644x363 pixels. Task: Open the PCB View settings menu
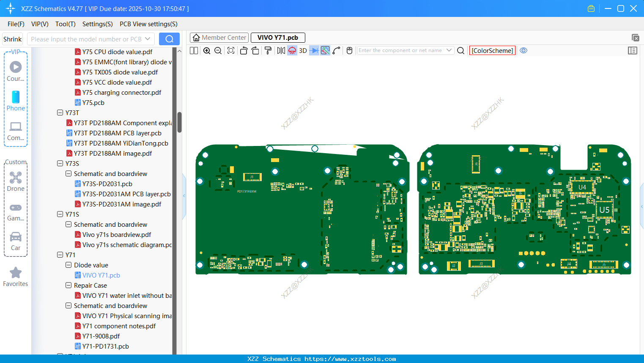point(148,24)
